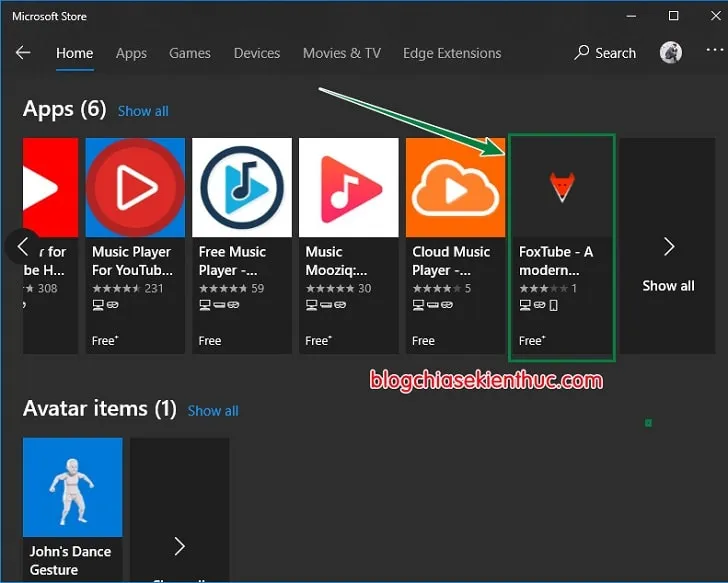Viewport: 728px width, 583px height.
Task: Click the Music Player For YouTube 231 ratings
Action: (128, 289)
